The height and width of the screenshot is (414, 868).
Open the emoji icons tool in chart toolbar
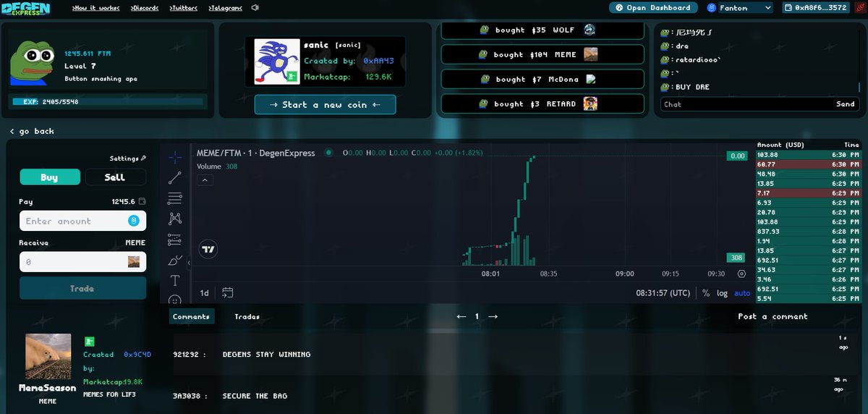point(174,299)
